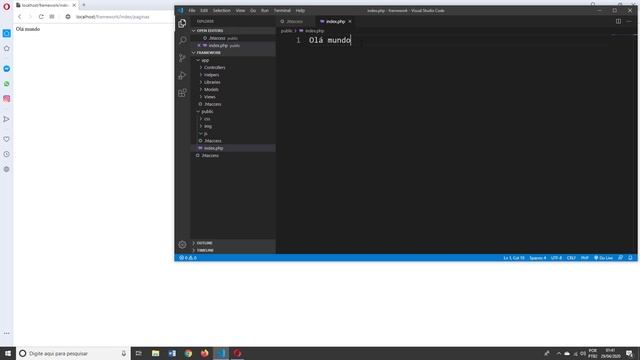Expand the Views folder
Screen dimensions: 640x360
[x=233, y=97]
